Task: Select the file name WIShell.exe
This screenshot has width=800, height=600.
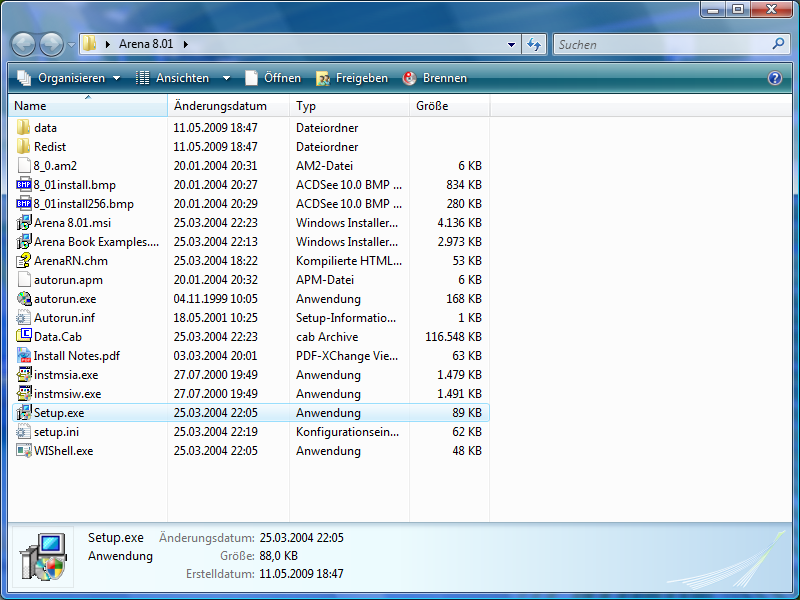Action: point(63,451)
